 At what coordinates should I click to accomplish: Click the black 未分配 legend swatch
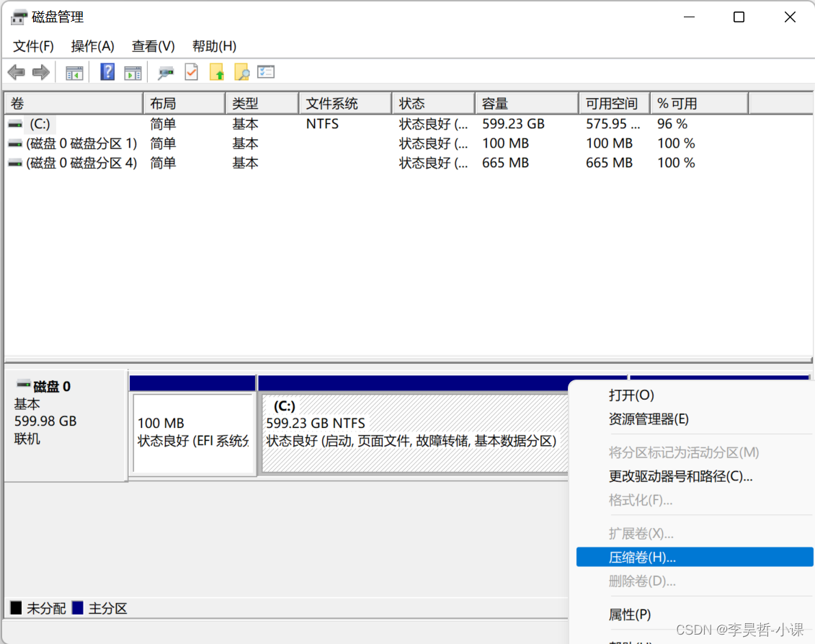pyautogui.click(x=16, y=607)
